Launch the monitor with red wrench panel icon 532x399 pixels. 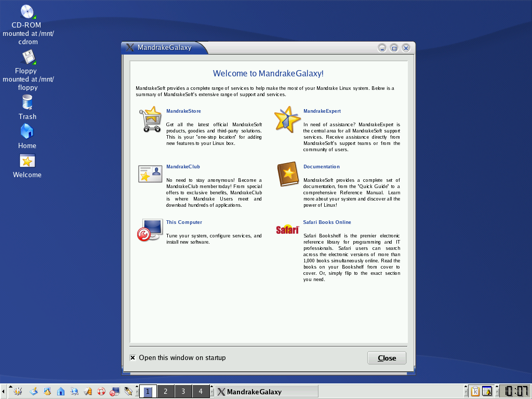115,391
